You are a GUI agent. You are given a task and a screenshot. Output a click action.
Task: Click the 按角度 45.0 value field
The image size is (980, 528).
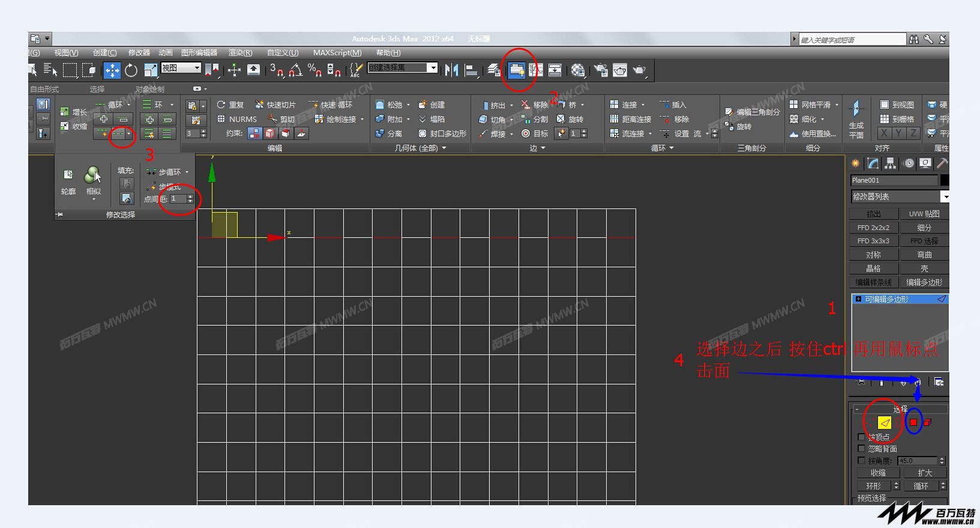[x=918, y=461]
